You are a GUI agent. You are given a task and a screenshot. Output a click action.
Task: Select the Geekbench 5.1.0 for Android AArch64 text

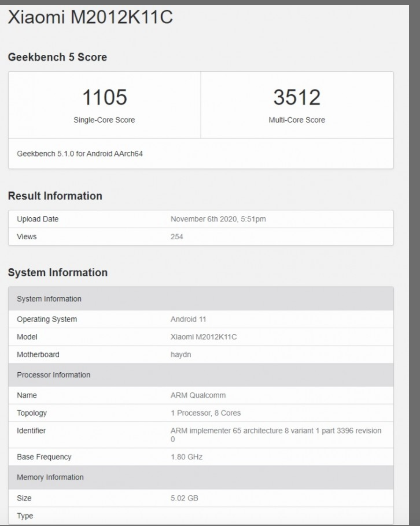pos(80,154)
